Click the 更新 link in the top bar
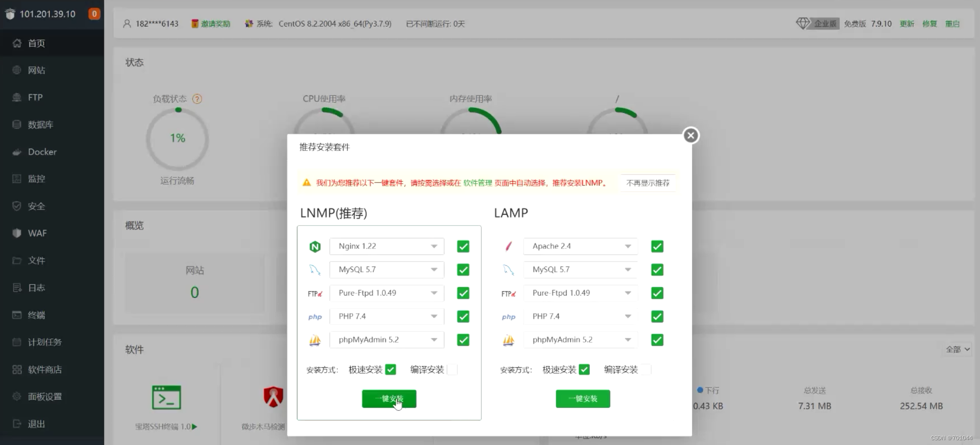 coord(906,24)
